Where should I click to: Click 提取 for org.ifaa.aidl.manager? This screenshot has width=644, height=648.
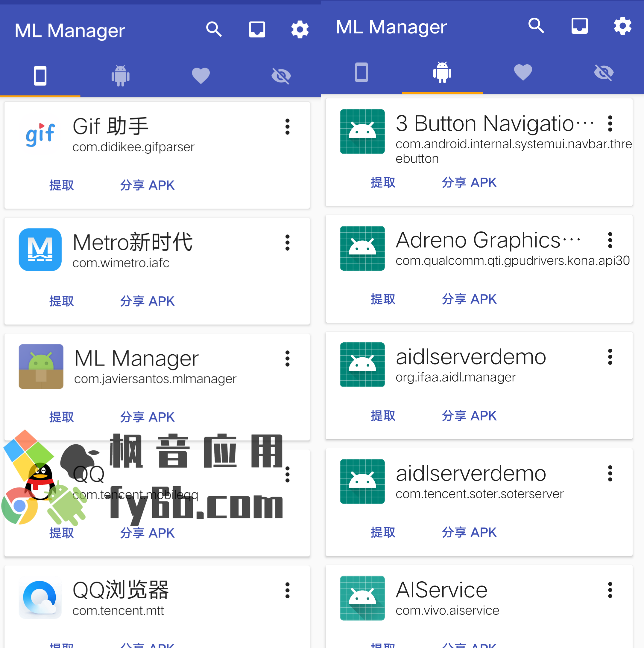383,416
